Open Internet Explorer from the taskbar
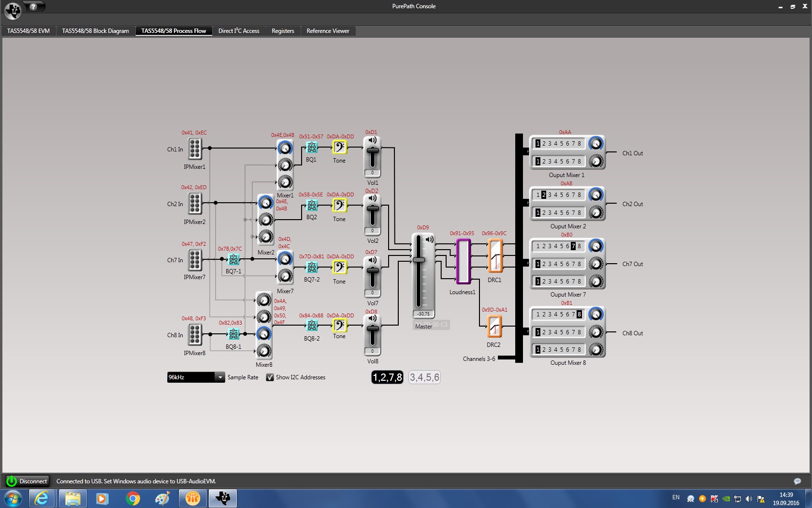The height and width of the screenshot is (508, 812). [43, 498]
